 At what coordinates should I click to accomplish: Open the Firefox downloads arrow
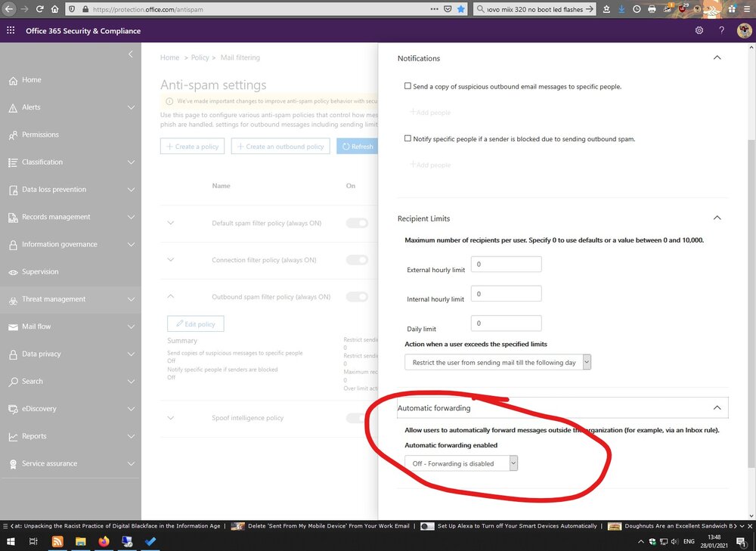621,8
